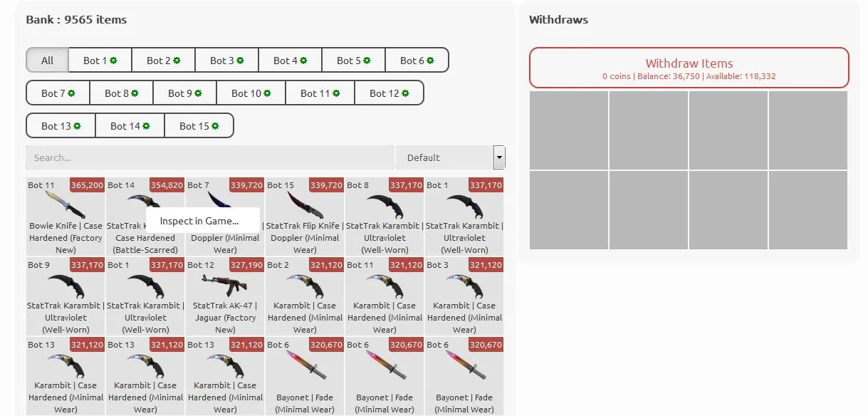Switch to the Bot 4 tab

click(290, 60)
